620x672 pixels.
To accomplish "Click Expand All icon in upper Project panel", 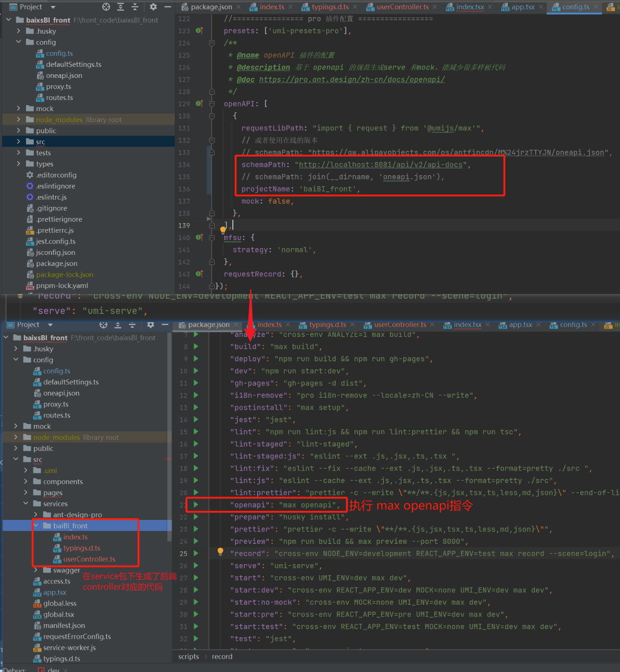I will coord(120,7).
